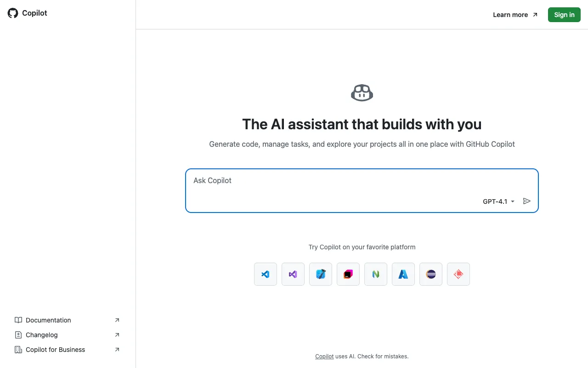
Task: Select the Azure platform icon
Action: pyautogui.click(x=403, y=274)
